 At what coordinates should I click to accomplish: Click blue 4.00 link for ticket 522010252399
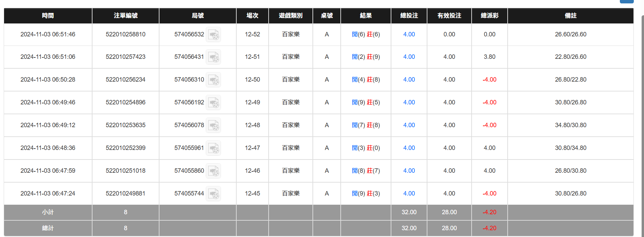click(x=409, y=148)
